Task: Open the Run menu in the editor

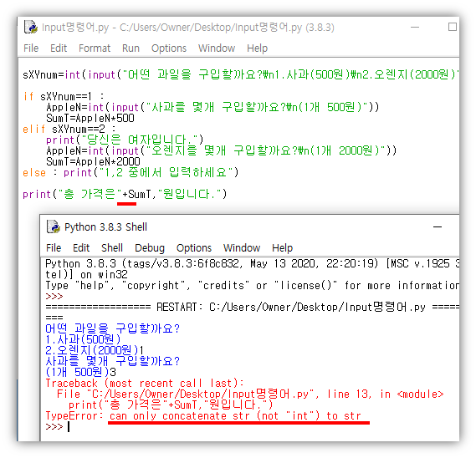Action: point(131,48)
